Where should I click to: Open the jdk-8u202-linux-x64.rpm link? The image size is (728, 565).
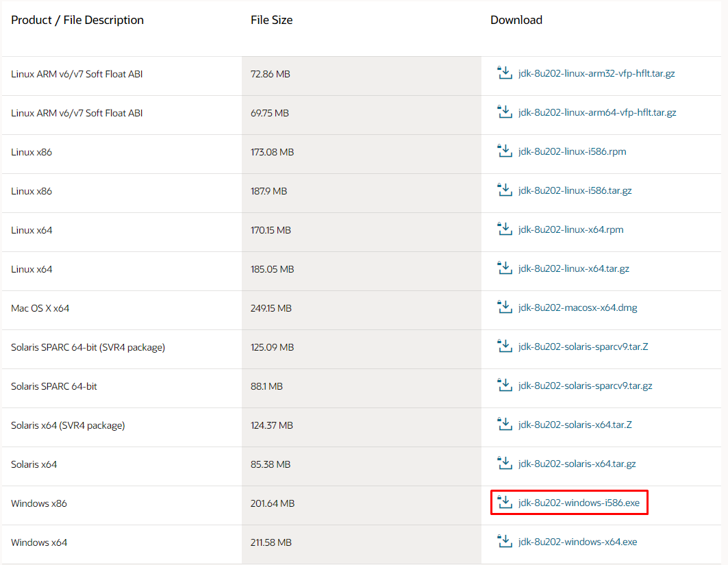[570, 229]
